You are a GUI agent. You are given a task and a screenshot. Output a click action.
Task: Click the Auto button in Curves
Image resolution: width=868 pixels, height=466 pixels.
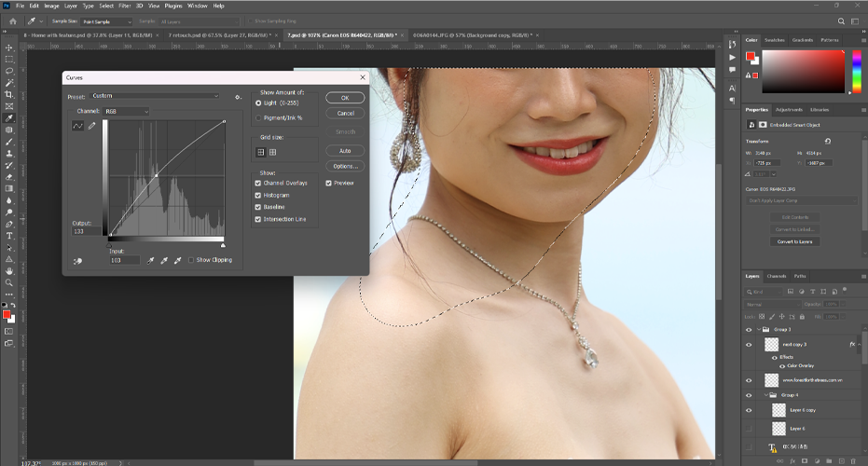[345, 151]
